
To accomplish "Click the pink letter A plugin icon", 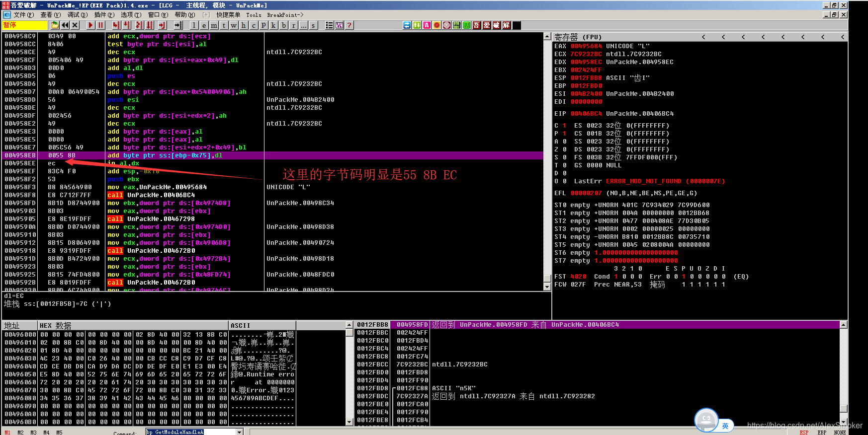I will point(427,25).
